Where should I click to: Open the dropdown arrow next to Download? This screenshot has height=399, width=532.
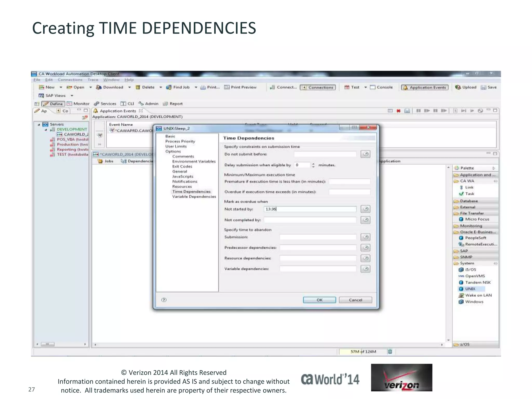pos(129,87)
